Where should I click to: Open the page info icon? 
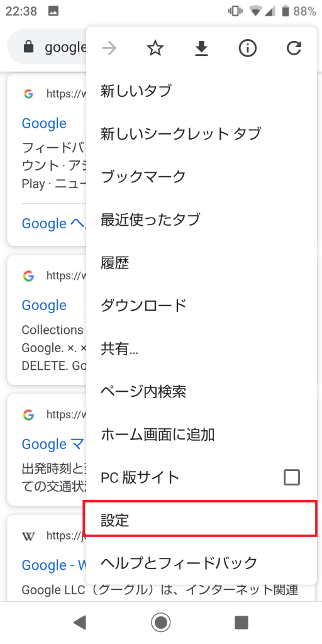[248, 49]
